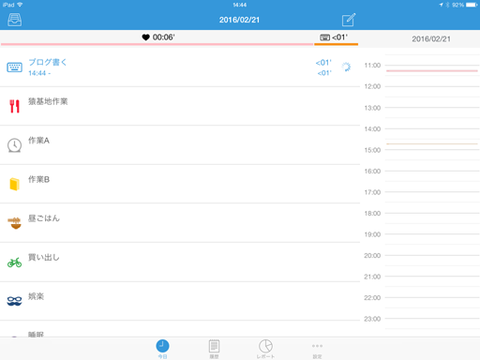Tap the start time 14:44 - text
480x360 pixels.
click(x=39, y=73)
